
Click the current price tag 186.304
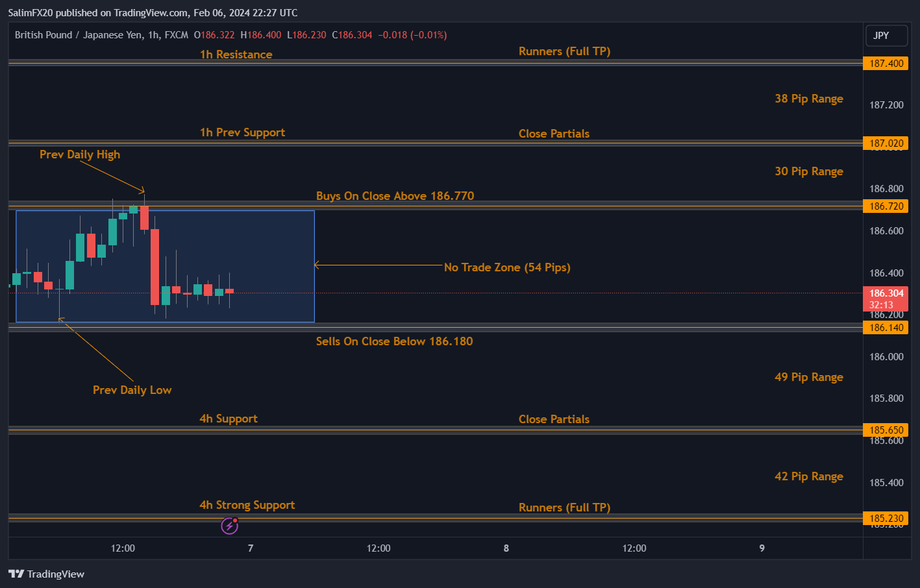pos(886,293)
